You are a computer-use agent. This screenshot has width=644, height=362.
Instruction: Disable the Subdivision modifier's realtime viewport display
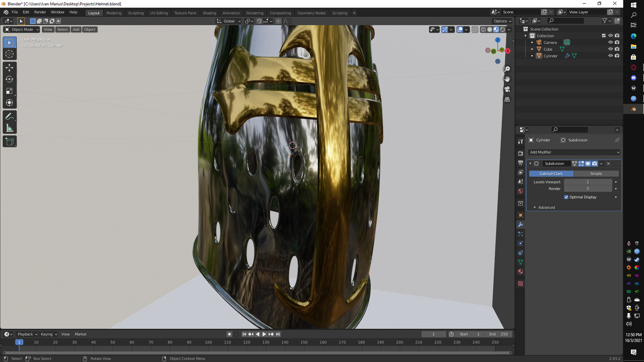pyautogui.click(x=588, y=163)
